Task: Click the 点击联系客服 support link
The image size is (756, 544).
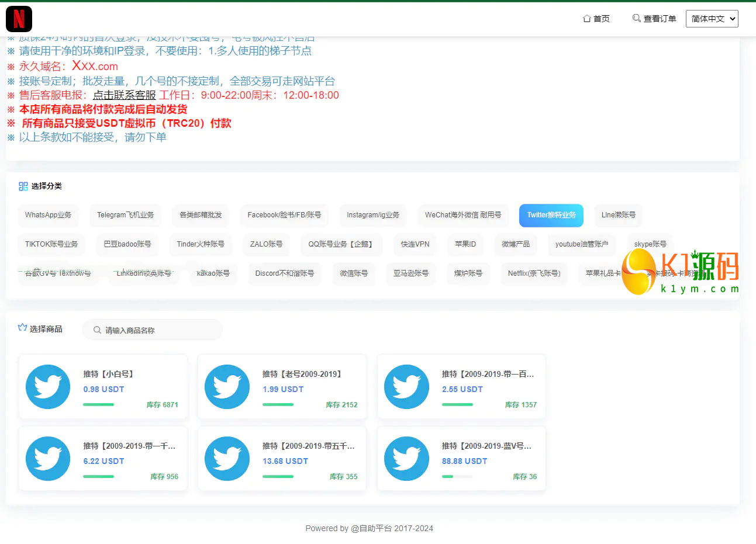Action: pos(125,95)
